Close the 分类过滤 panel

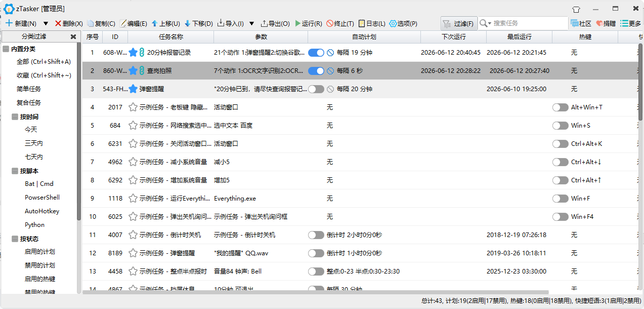pyautogui.click(x=73, y=36)
